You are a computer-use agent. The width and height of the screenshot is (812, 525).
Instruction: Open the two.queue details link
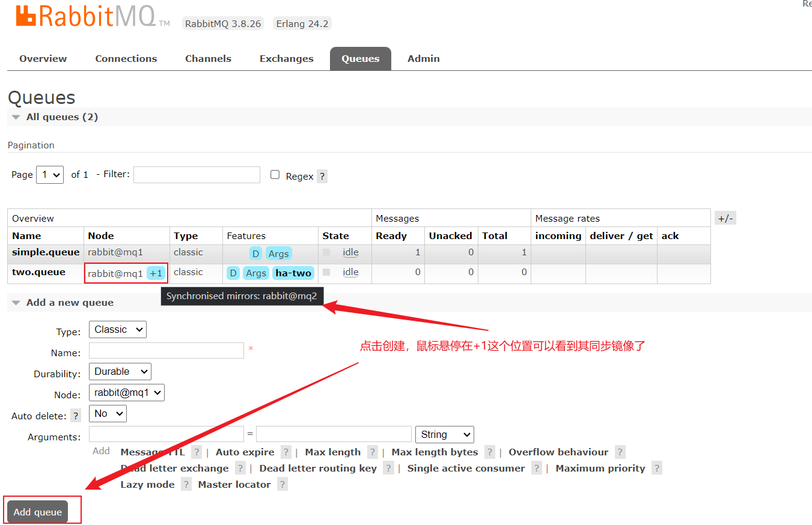(x=38, y=272)
